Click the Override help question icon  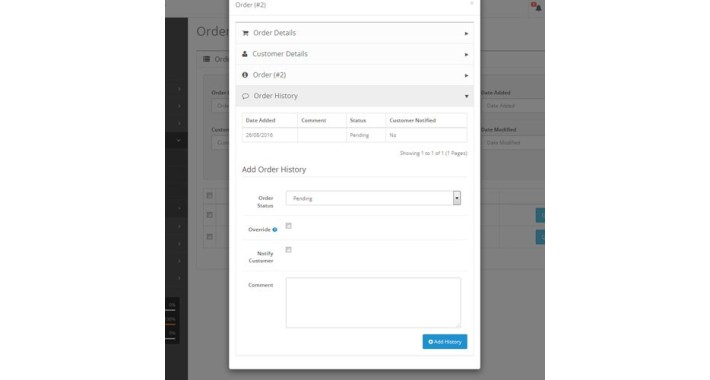click(x=274, y=230)
